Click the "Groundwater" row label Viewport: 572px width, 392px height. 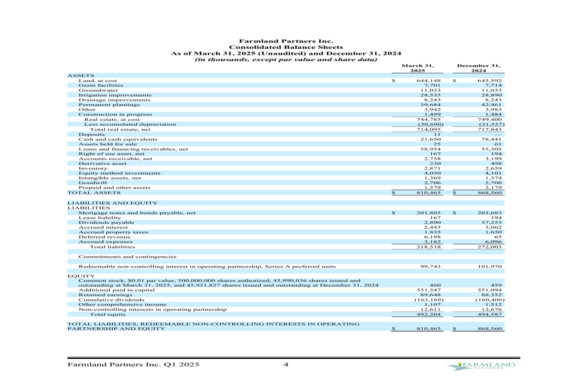(x=98, y=90)
